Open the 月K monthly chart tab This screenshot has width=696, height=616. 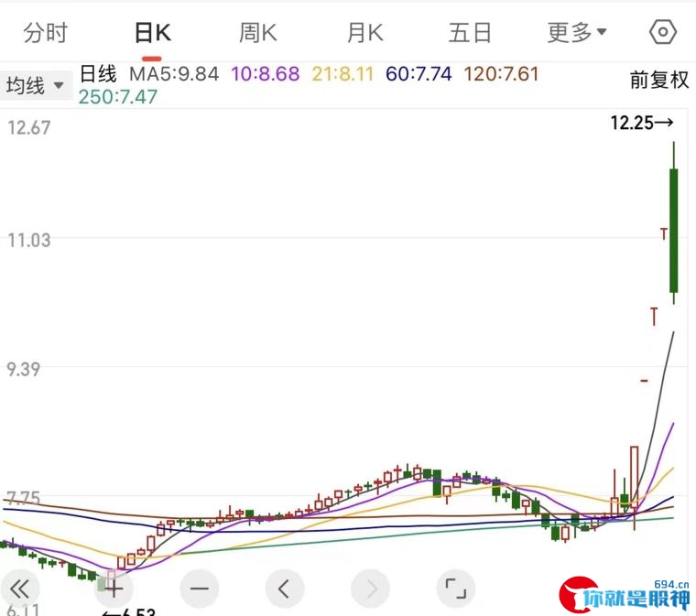tap(364, 33)
